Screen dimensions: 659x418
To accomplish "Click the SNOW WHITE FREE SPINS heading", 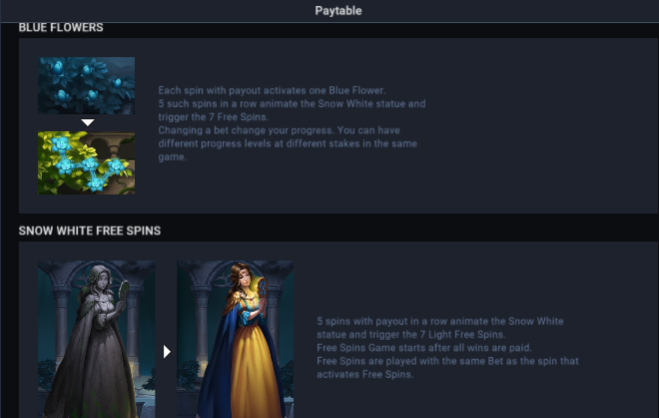I will click(90, 231).
